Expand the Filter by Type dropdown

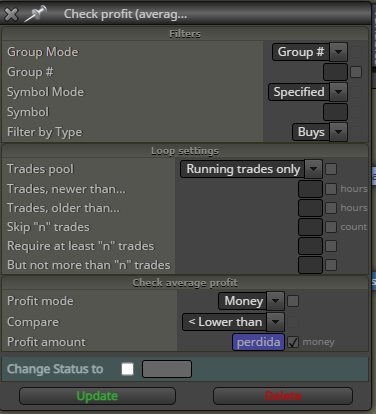point(338,132)
